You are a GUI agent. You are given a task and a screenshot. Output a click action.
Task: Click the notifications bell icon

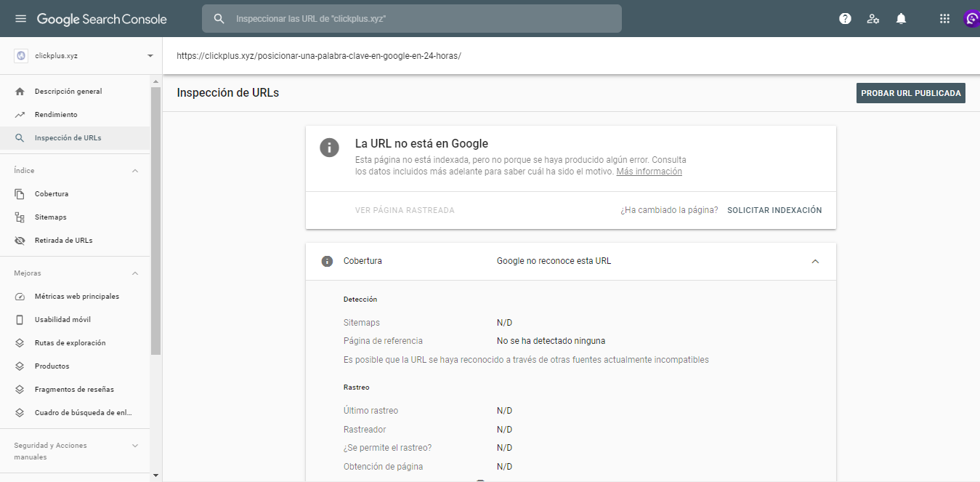pyautogui.click(x=901, y=18)
